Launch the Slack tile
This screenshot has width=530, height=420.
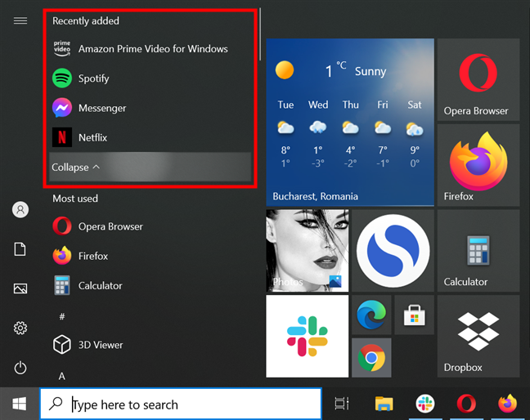(x=307, y=336)
